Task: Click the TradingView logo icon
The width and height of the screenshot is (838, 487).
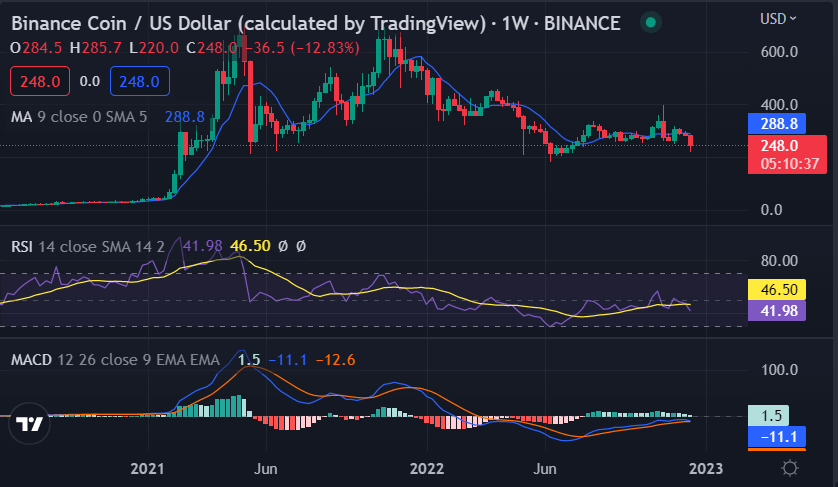Action: pos(29,424)
